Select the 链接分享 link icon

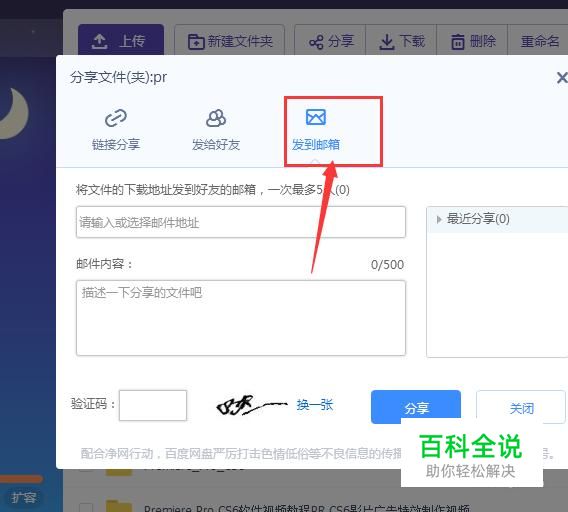pyautogui.click(x=116, y=118)
